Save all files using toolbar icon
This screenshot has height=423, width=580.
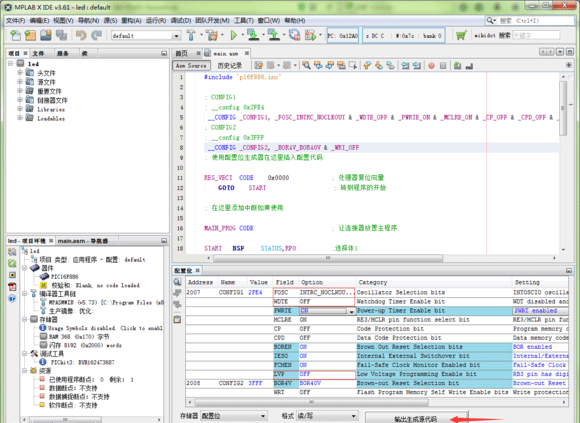[61, 35]
